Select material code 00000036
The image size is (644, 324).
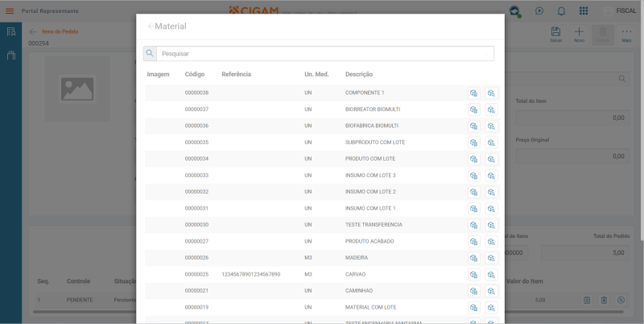pos(196,126)
